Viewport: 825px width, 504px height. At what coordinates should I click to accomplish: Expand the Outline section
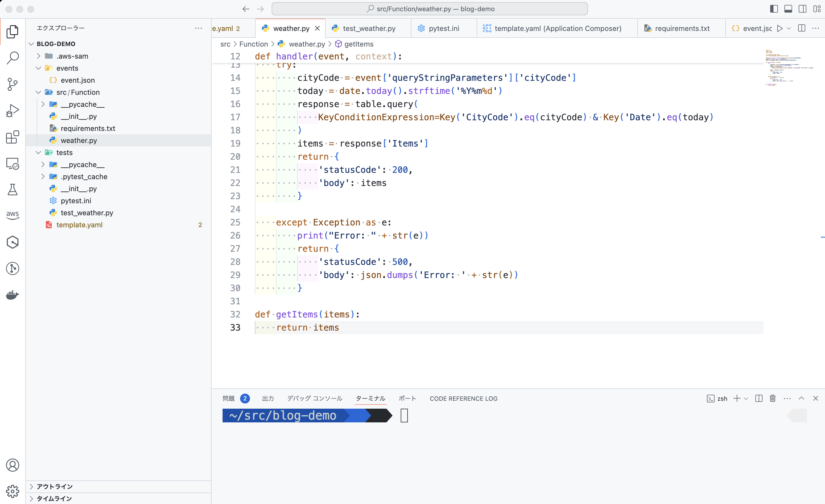(x=118, y=486)
